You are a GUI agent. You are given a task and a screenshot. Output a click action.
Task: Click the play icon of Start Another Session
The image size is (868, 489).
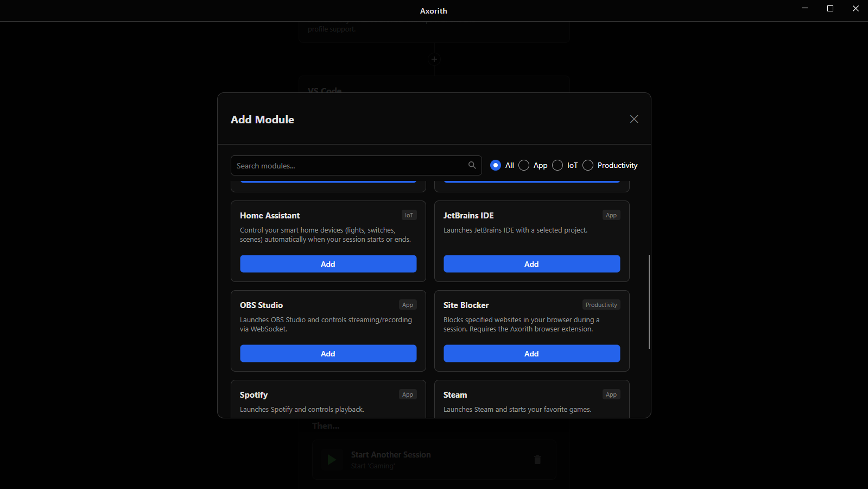pyautogui.click(x=331, y=460)
